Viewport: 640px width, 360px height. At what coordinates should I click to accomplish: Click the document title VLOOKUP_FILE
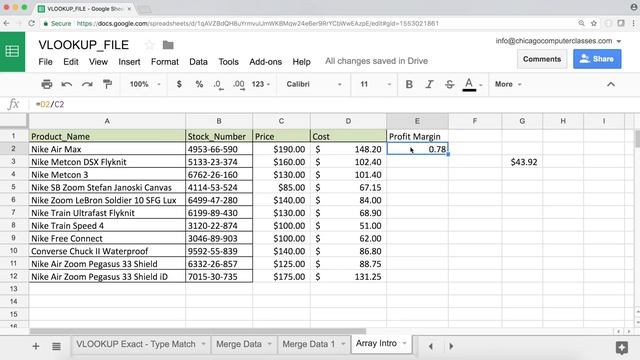pyautogui.click(x=84, y=45)
